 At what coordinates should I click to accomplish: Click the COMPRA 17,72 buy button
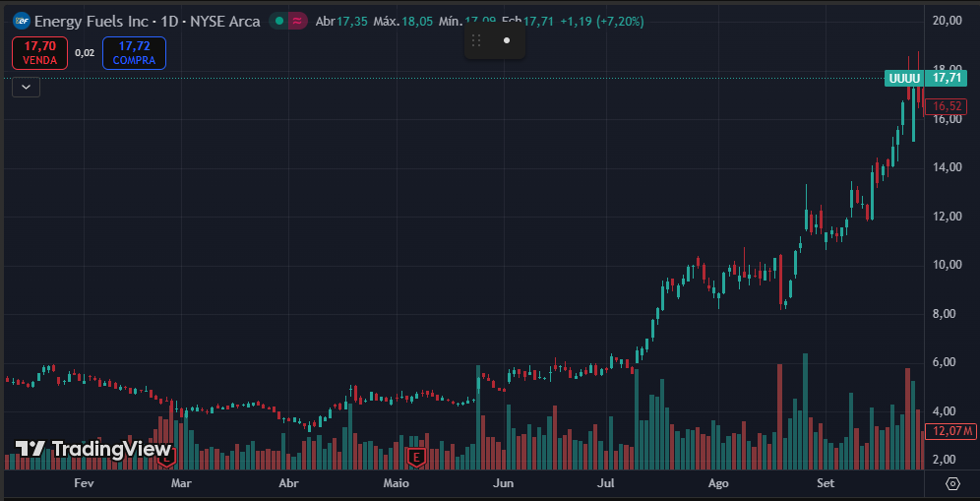click(x=135, y=52)
